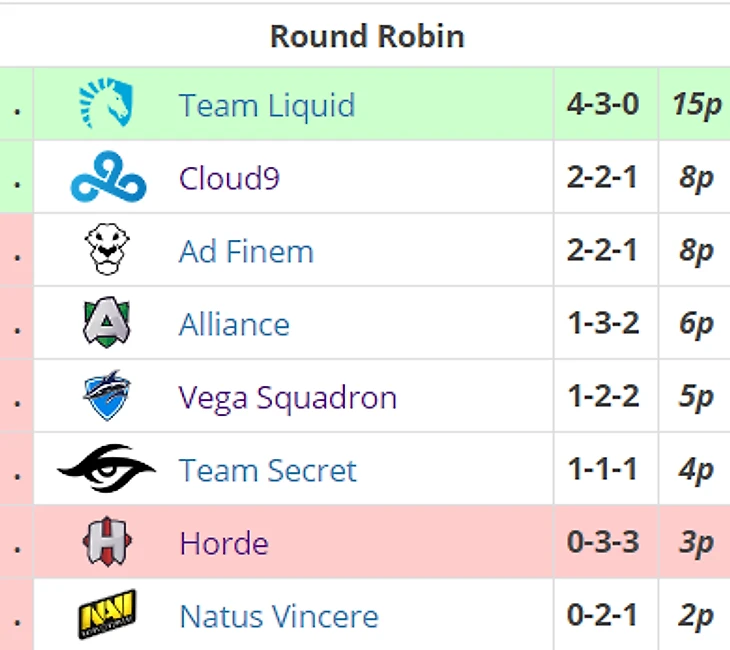730x650 pixels.
Task: Click the Alliance shield logo
Action: coord(107,322)
